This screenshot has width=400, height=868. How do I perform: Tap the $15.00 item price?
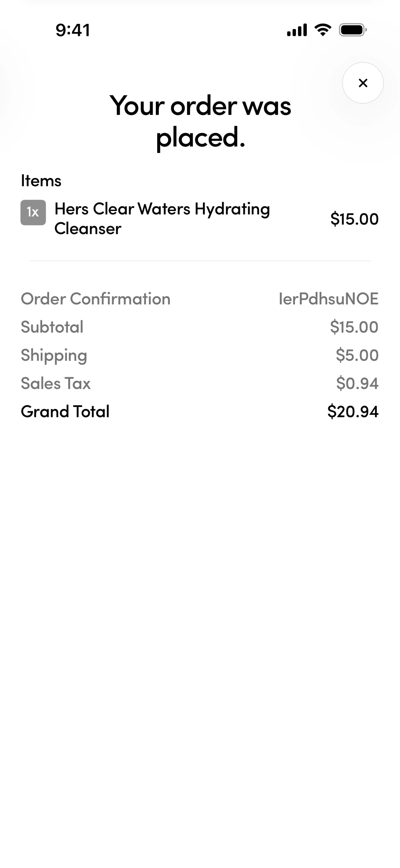[354, 219]
